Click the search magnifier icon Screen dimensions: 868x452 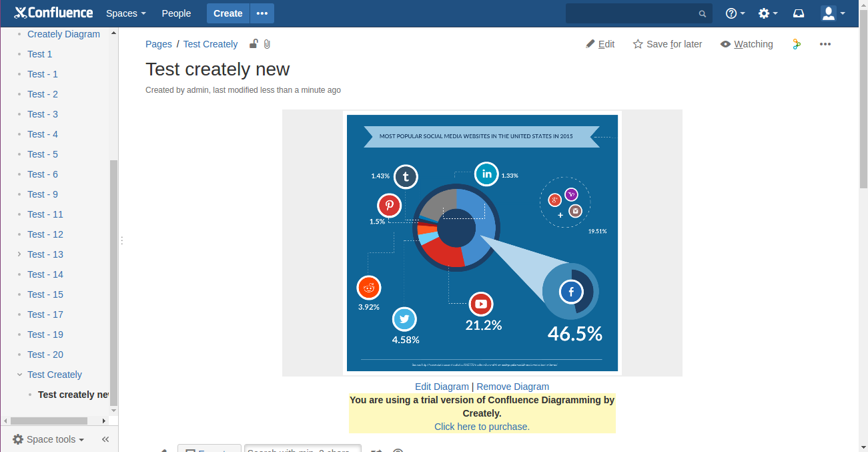703,13
